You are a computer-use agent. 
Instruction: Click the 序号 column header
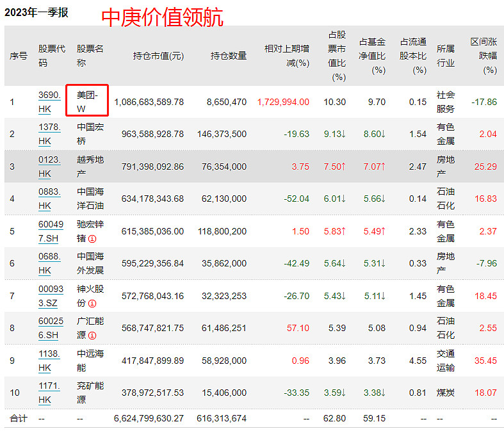point(19,56)
